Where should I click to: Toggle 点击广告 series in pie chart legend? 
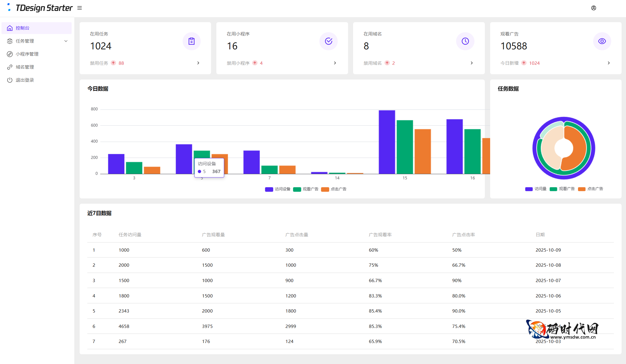(x=595, y=189)
